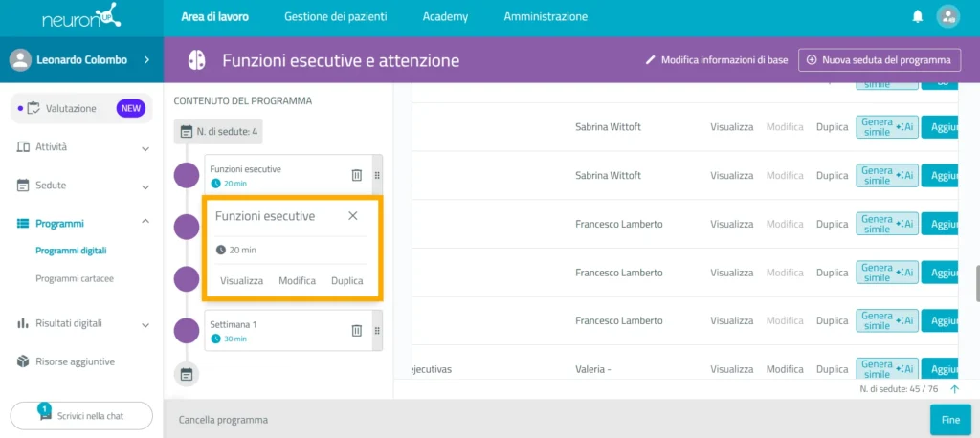Click the Risultati digitali chart icon

pos(23,323)
